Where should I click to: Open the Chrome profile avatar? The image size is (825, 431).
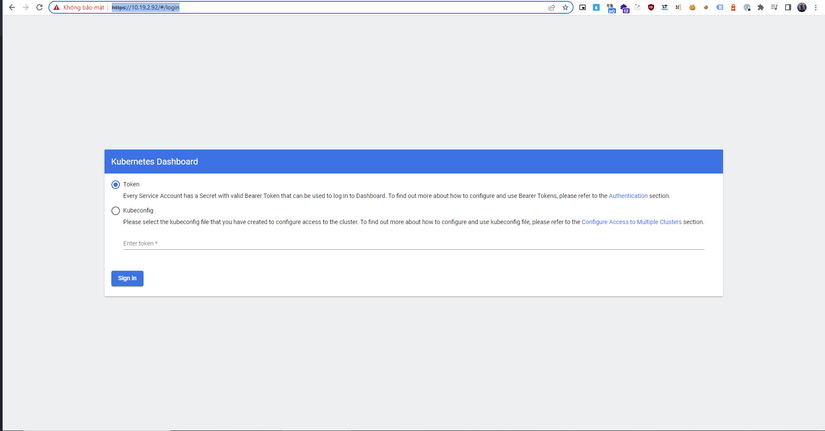coord(802,7)
